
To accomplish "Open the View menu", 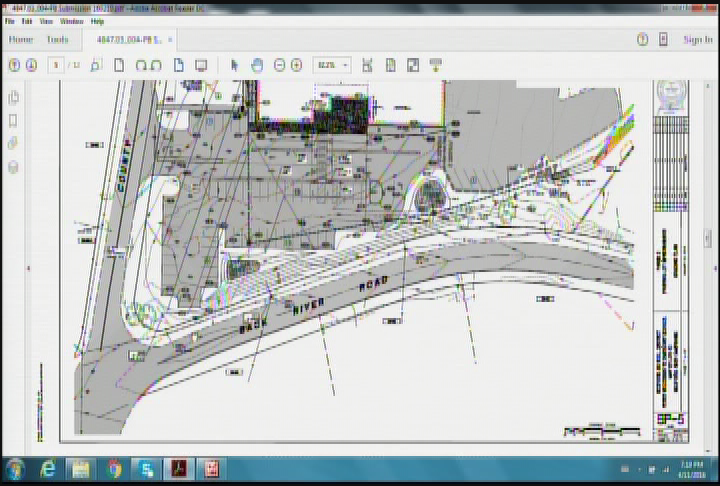I will pyautogui.click(x=46, y=21).
